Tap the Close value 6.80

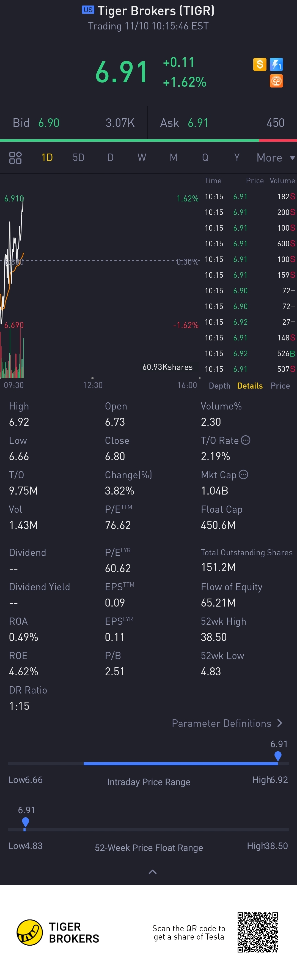(115, 456)
